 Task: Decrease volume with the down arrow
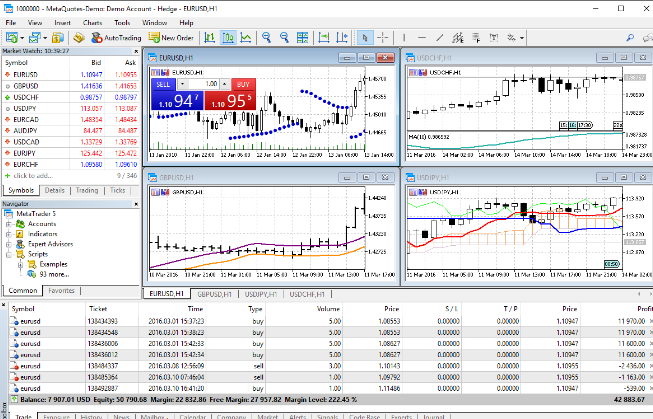183,85
